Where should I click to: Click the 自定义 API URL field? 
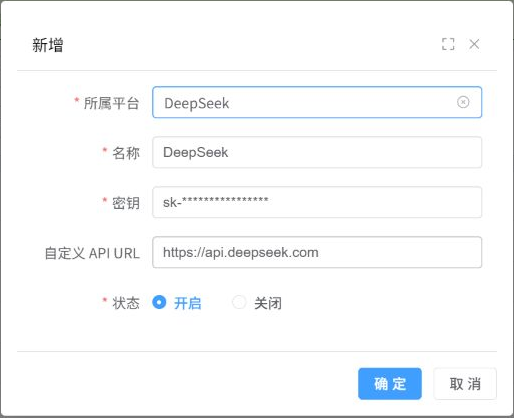point(317,252)
